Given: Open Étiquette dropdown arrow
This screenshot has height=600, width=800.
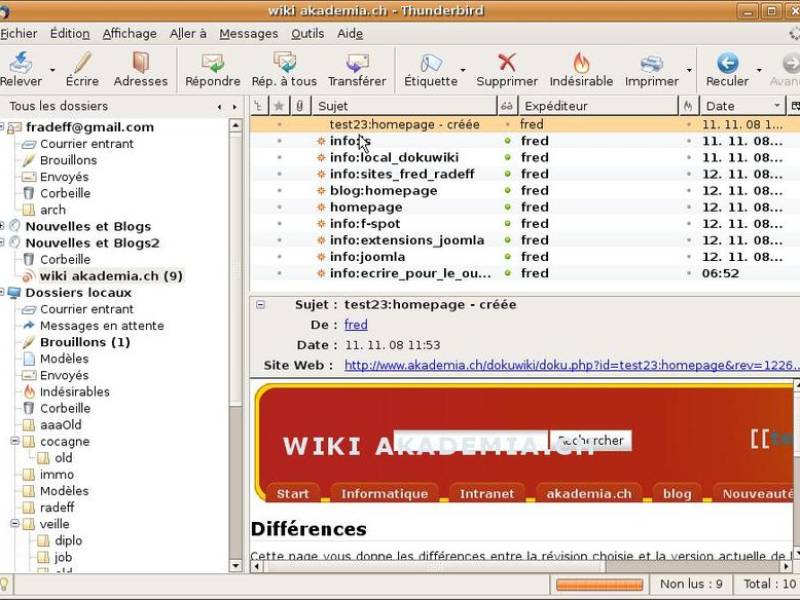Looking at the screenshot, I should 463,70.
